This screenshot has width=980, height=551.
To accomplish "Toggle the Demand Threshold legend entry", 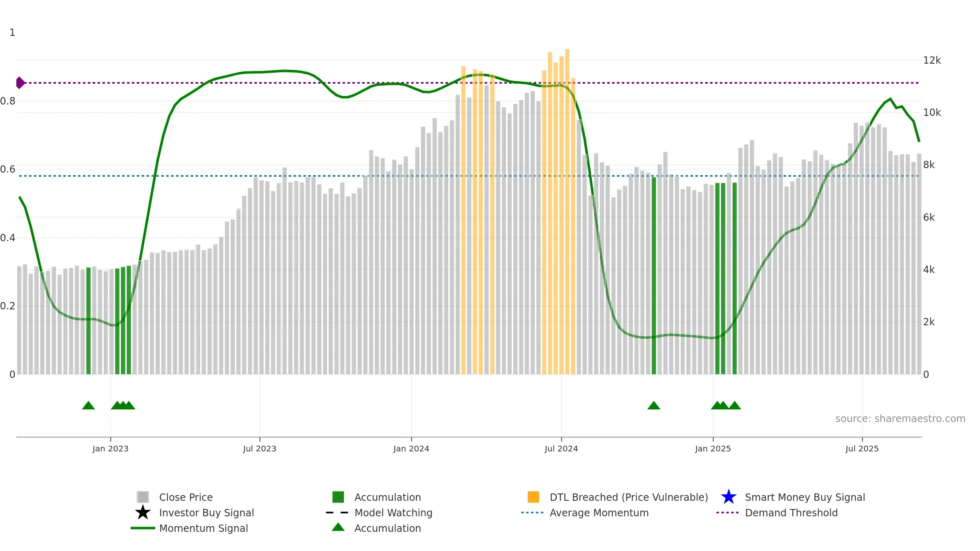I will coord(777,513).
